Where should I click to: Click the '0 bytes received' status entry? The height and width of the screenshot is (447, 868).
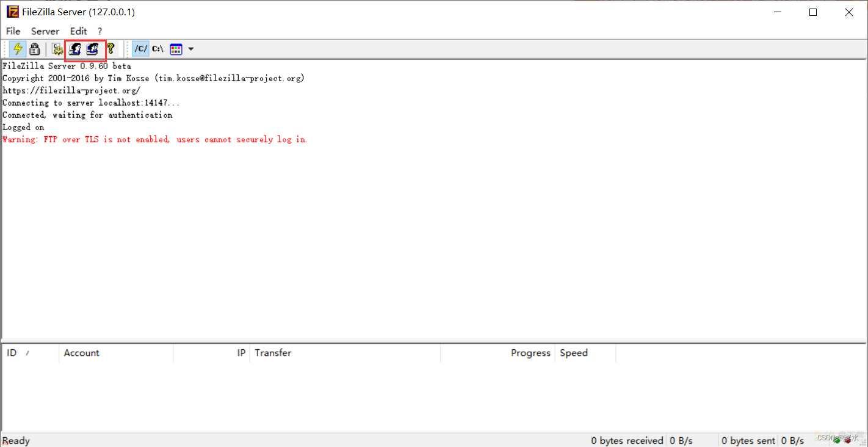(x=627, y=440)
